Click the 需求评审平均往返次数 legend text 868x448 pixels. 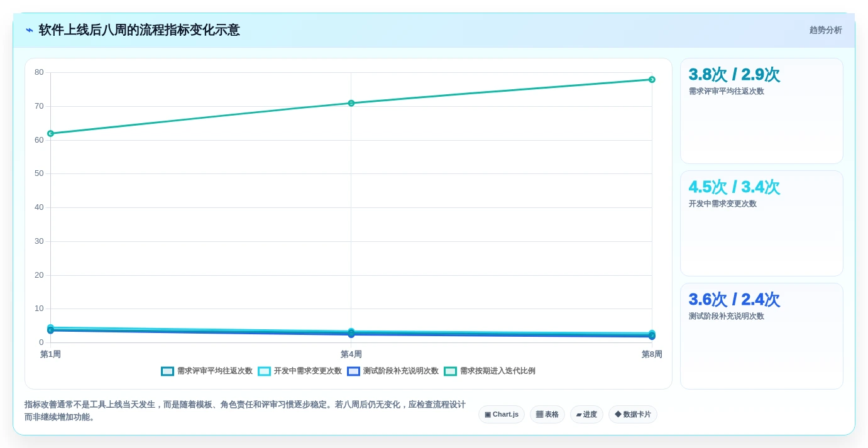pyautogui.click(x=215, y=371)
